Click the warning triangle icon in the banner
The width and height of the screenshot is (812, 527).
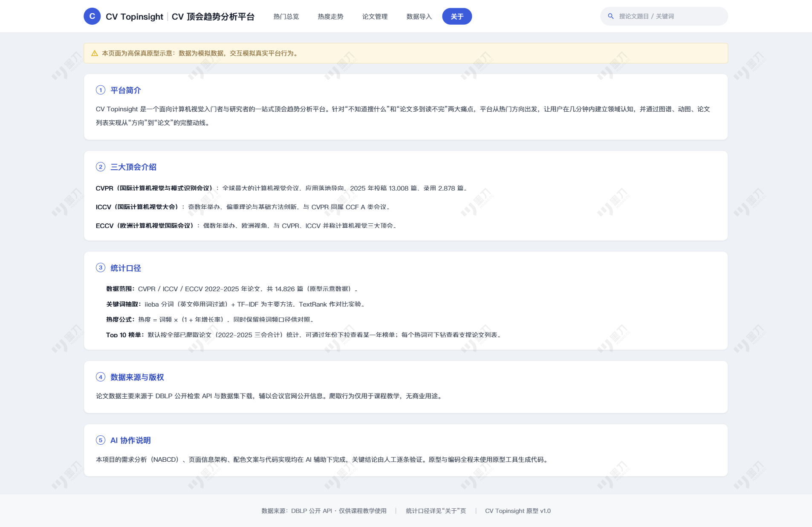point(95,53)
